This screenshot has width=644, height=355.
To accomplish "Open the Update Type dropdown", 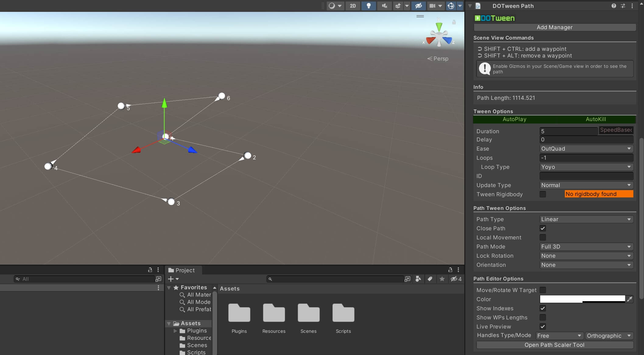I will coord(586,185).
